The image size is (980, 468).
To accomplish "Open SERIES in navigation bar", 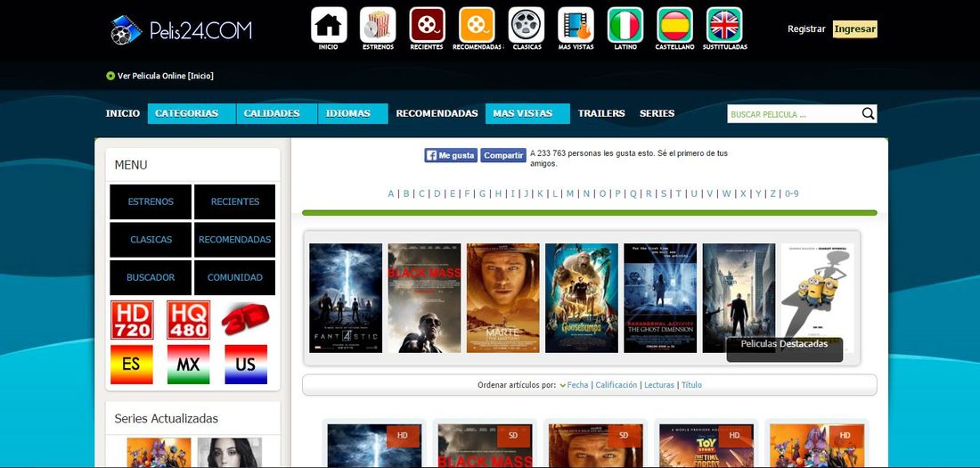I will [x=657, y=113].
